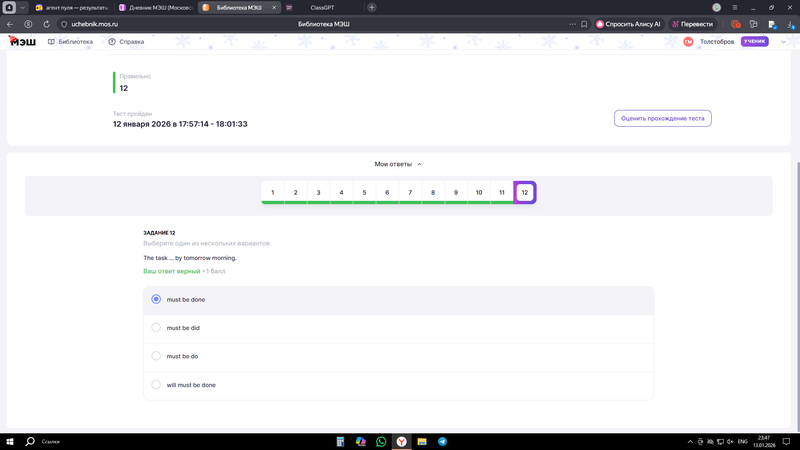
Task: Open WhatsApp from the taskbar
Action: 381,441
